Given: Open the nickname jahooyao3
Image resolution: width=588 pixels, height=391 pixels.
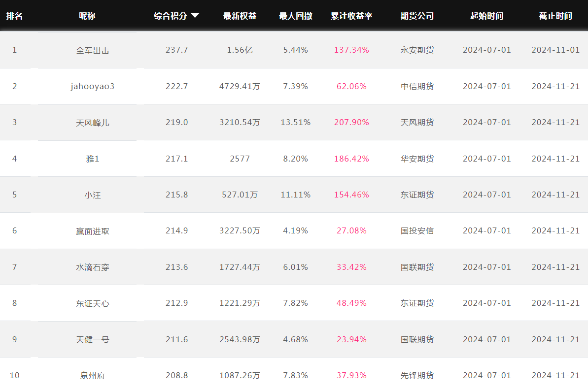Looking at the screenshot, I should coord(93,87).
